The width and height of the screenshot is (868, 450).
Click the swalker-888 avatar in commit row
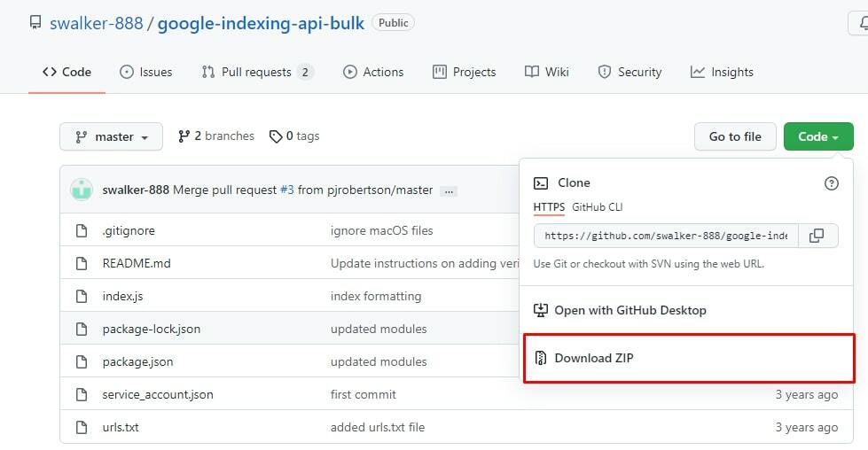pyautogui.click(x=82, y=190)
